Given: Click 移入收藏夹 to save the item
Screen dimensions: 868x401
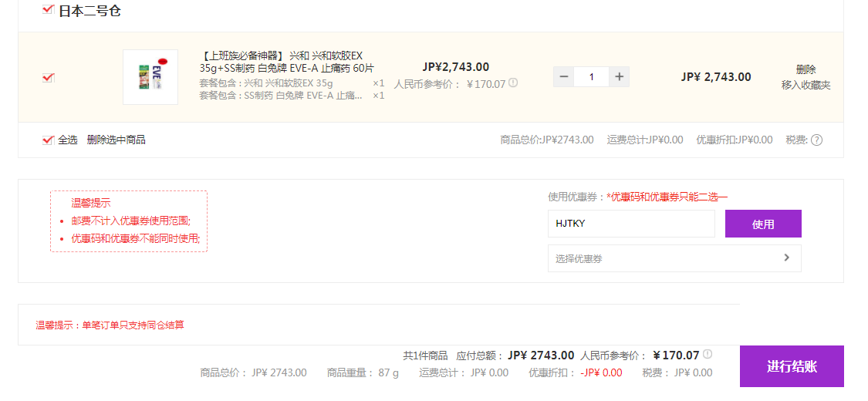Looking at the screenshot, I should pos(806,85).
